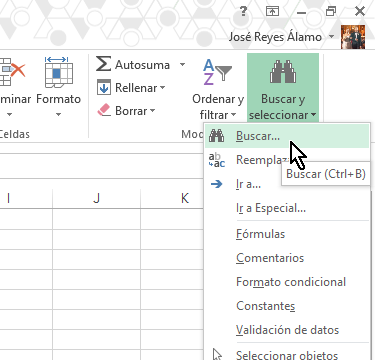The height and width of the screenshot is (360, 375).
Task: Open Ir a Especial... menu entry
Action: (287, 208)
